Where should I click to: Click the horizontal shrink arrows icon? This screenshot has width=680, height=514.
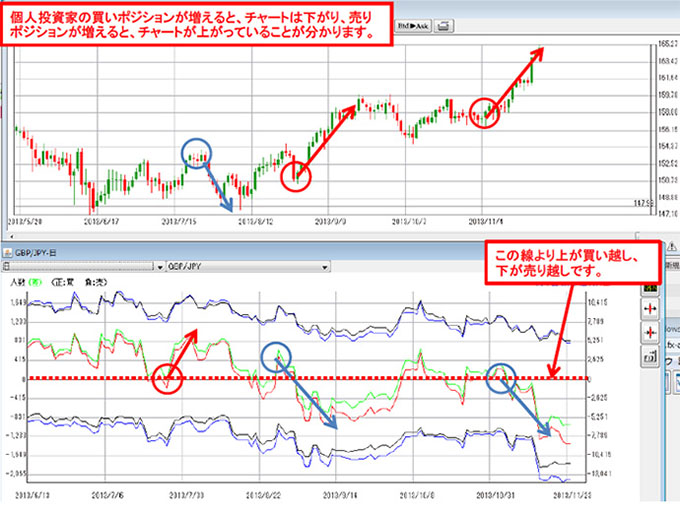[x=651, y=331]
